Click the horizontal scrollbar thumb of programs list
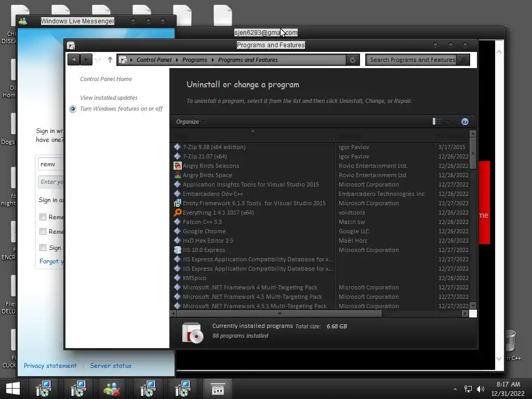 [280, 313]
